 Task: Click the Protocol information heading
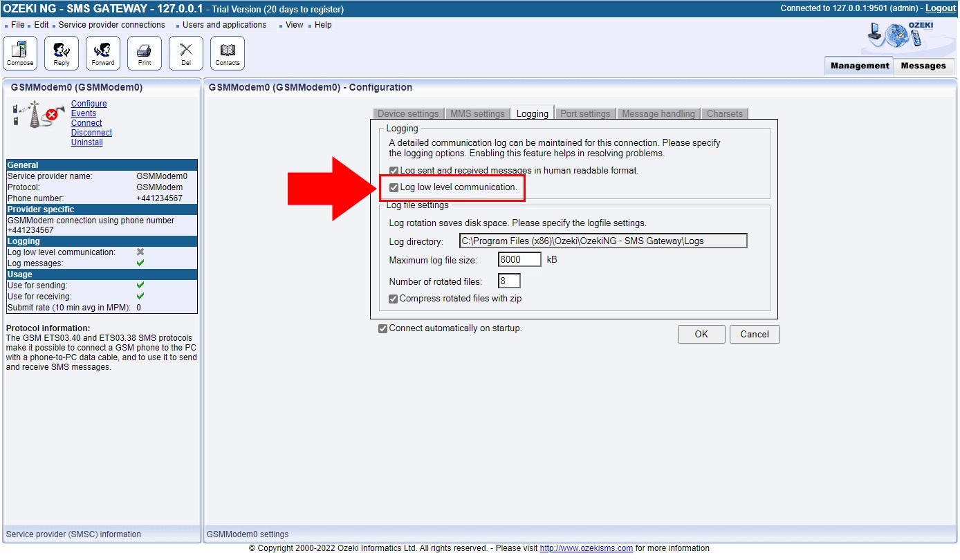tap(48, 328)
